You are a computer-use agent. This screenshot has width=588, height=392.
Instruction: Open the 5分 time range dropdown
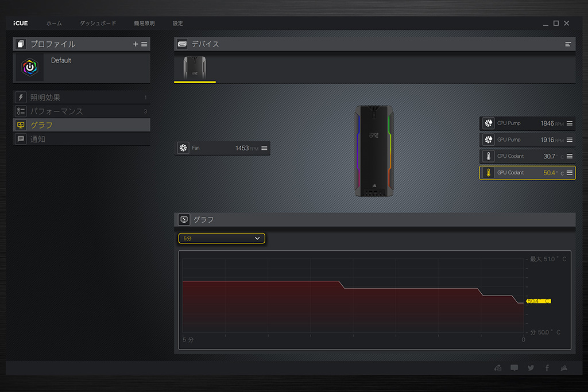click(x=222, y=238)
